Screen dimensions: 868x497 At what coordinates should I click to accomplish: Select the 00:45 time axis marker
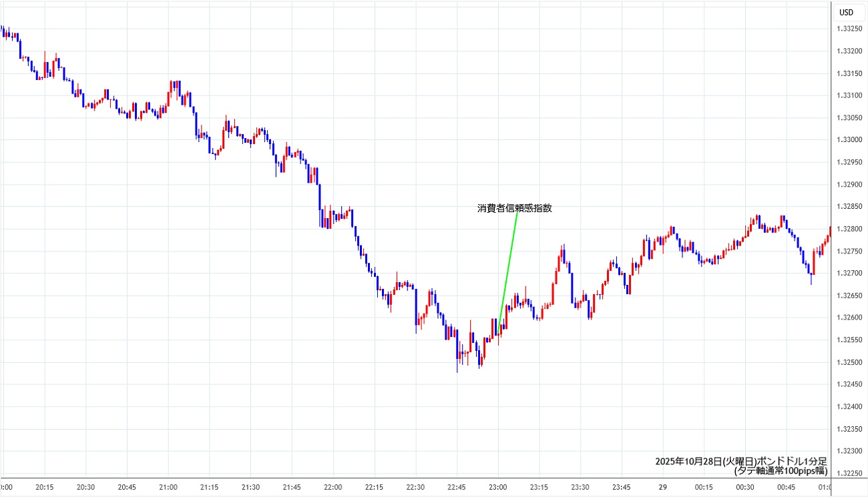click(x=787, y=487)
